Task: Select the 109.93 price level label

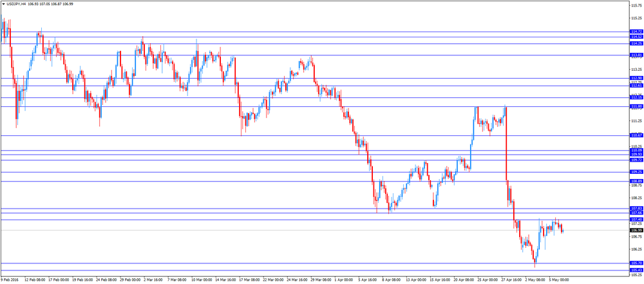Action: click(636, 155)
